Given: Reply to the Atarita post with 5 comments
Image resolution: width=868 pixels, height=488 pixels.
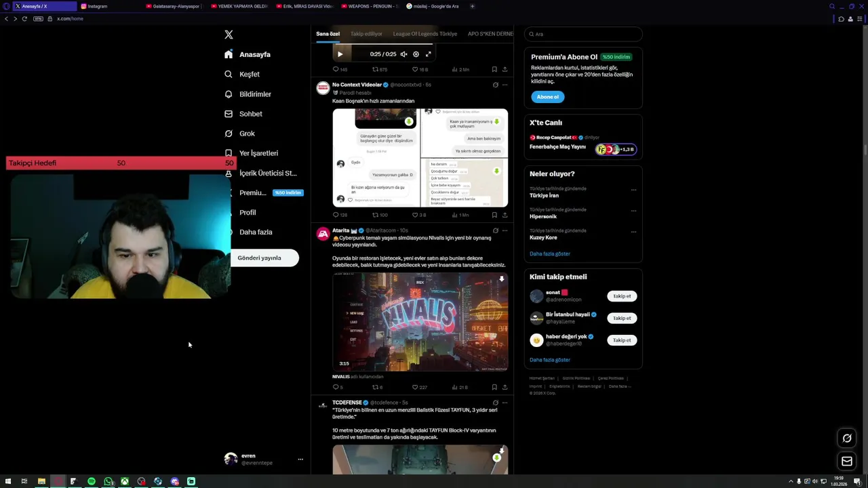Looking at the screenshot, I should (x=338, y=387).
